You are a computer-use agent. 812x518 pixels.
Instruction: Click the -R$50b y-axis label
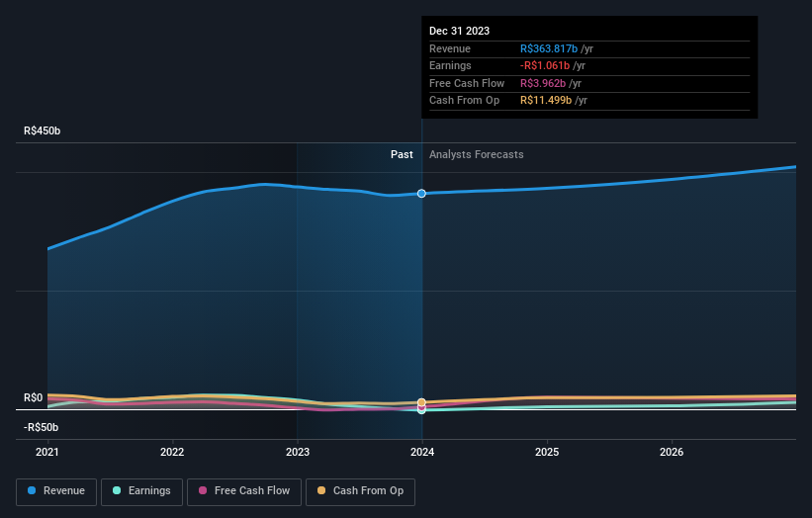coord(41,427)
